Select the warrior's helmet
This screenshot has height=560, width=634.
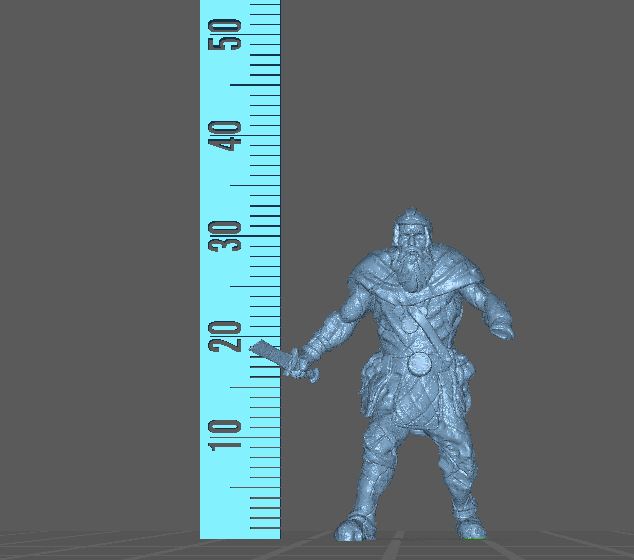pyautogui.click(x=410, y=220)
